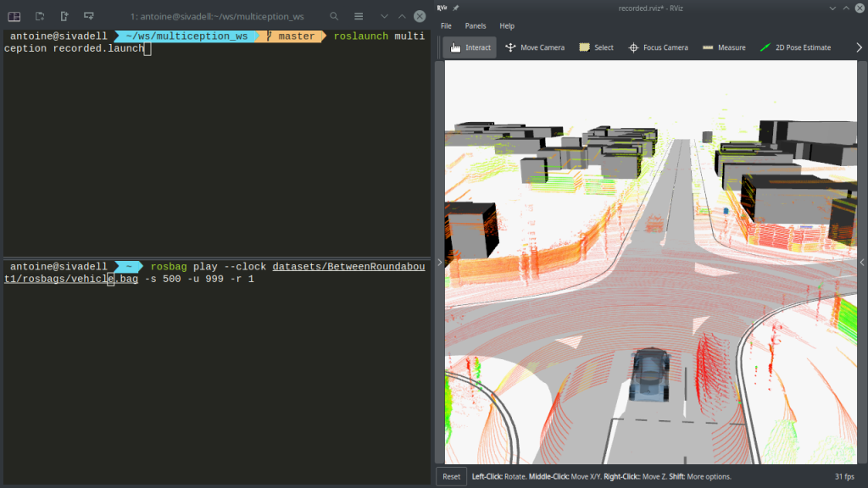This screenshot has height=488, width=868.
Task: Expand the RViz toolbar overflow arrow
Action: pos(859,47)
